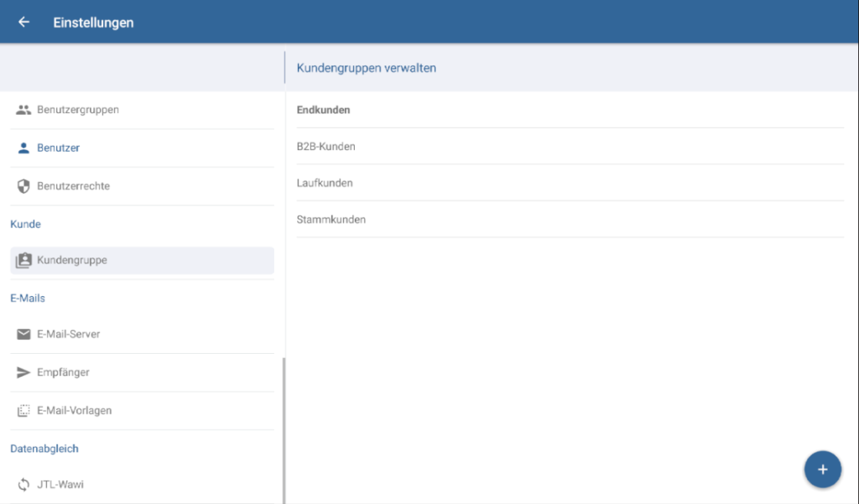Choose the Stammkunden group row
Viewport: 859px width, 504px height.
coord(331,220)
